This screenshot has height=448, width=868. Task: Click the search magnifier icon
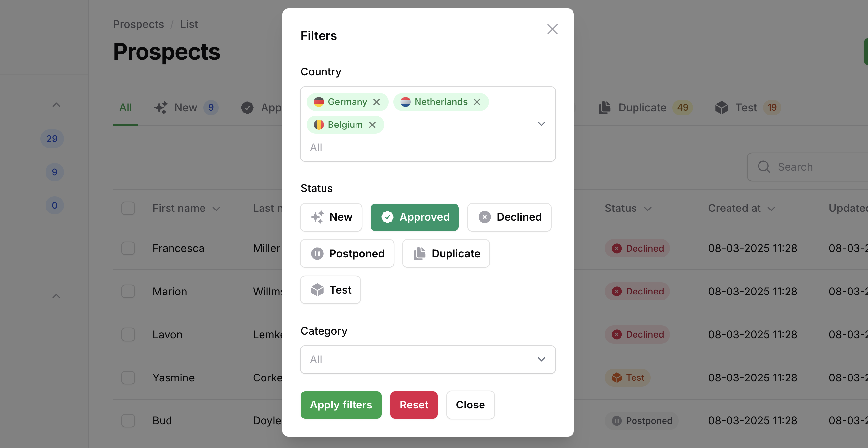click(x=763, y=167)
